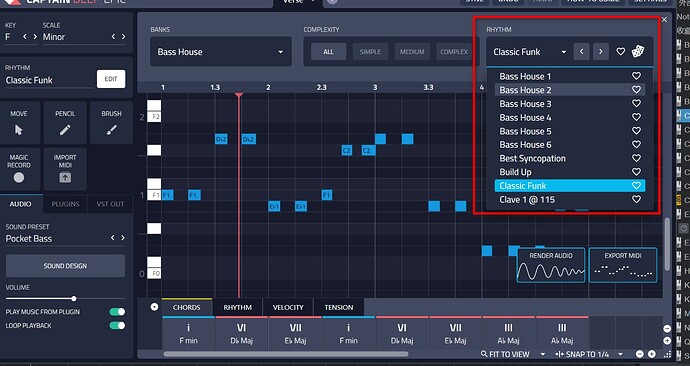Click the red playhead marker on the ruler

239,95
